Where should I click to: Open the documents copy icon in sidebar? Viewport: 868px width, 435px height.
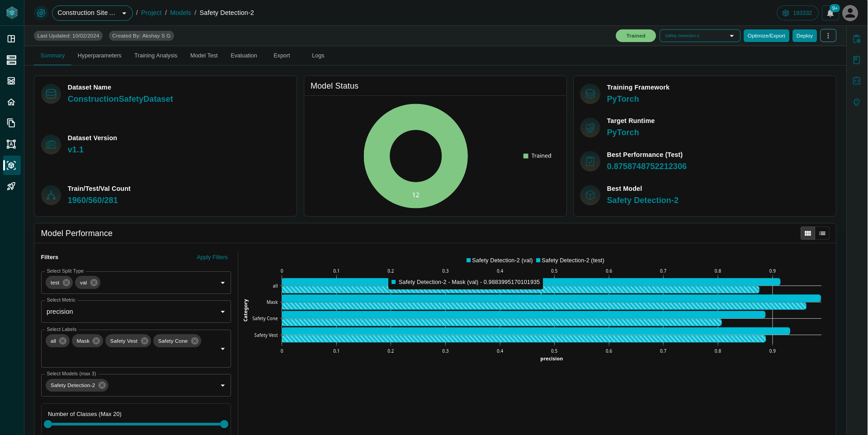11,123
